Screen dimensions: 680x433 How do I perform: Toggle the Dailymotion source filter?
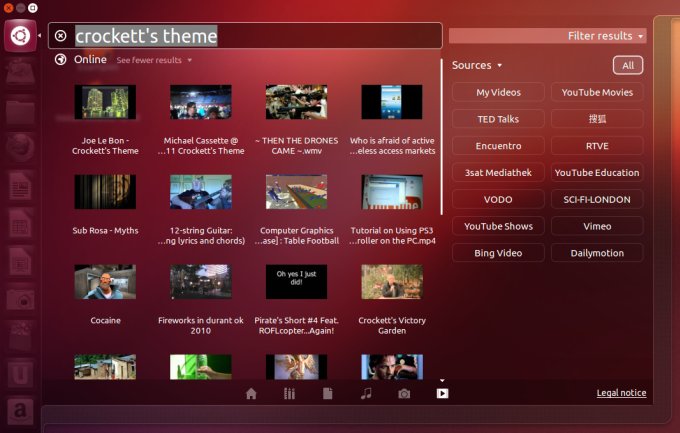597,253
